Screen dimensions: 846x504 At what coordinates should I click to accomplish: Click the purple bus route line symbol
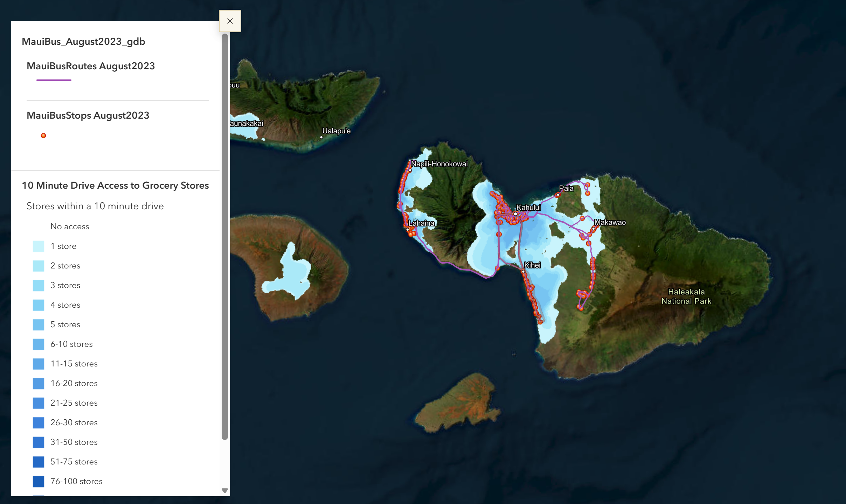coord(54,80)
